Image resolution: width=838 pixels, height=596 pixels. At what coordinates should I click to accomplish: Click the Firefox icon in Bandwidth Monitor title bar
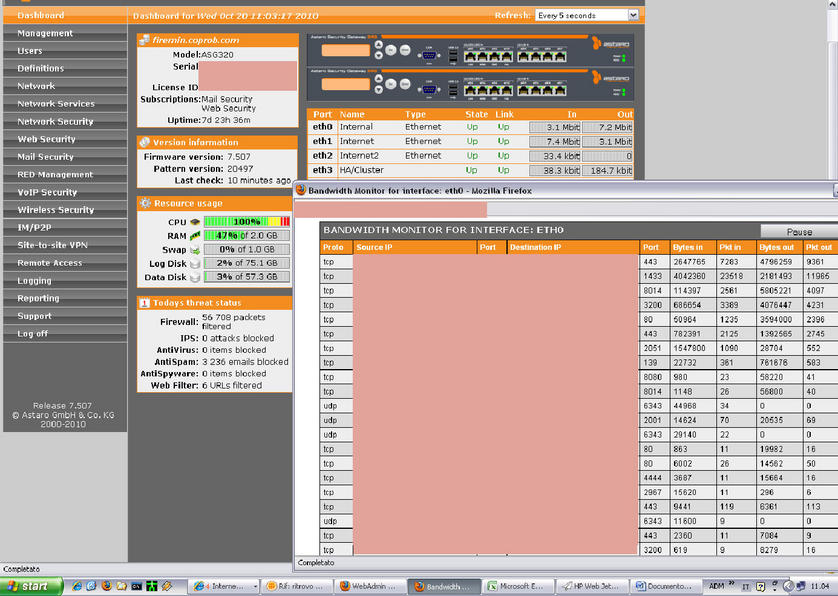[301, 190]
